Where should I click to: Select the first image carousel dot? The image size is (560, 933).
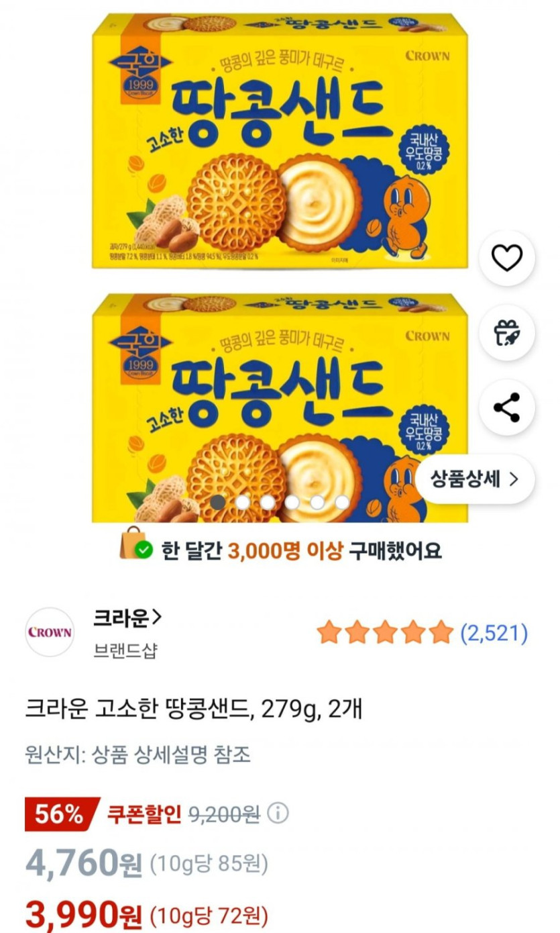tap(218, 502)
